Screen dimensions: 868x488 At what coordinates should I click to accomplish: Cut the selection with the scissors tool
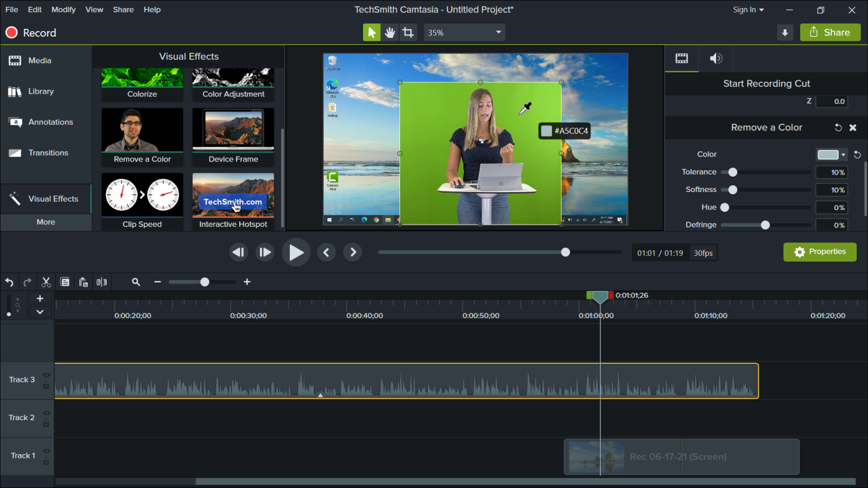[46, 282]
